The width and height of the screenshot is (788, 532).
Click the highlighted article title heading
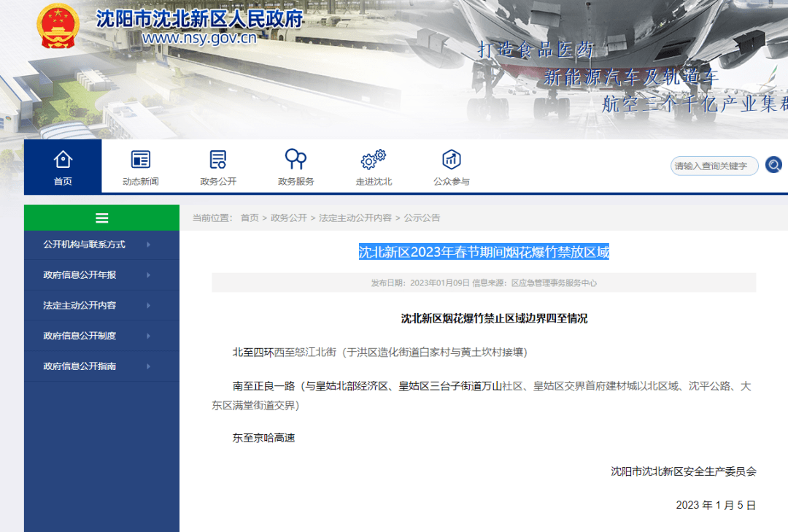tap(483, 252)
